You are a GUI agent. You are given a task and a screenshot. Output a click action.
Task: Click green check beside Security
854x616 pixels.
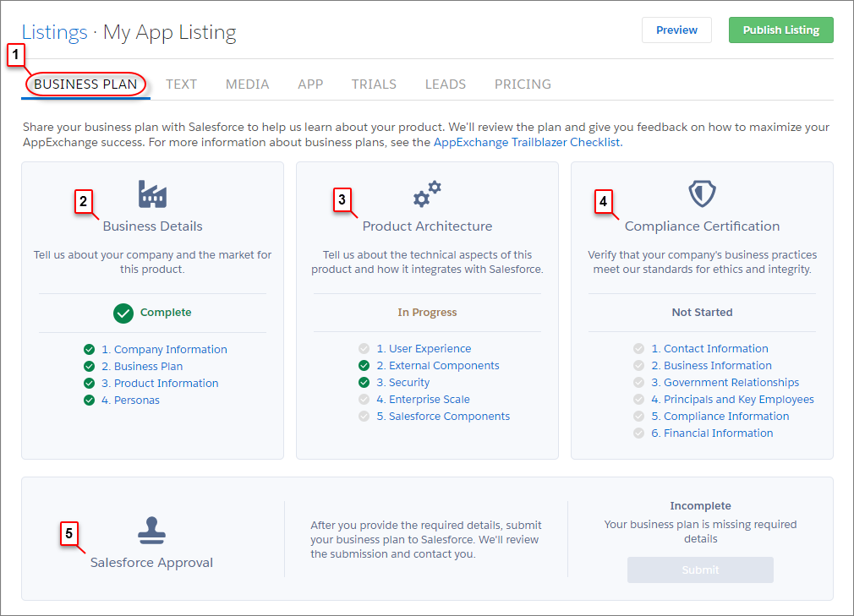(364, 382)
